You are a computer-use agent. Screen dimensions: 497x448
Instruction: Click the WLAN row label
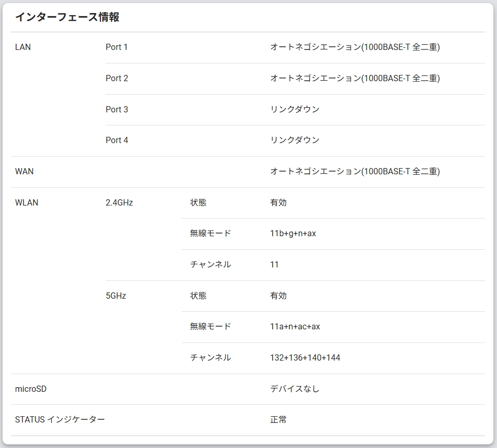[26, 203]
